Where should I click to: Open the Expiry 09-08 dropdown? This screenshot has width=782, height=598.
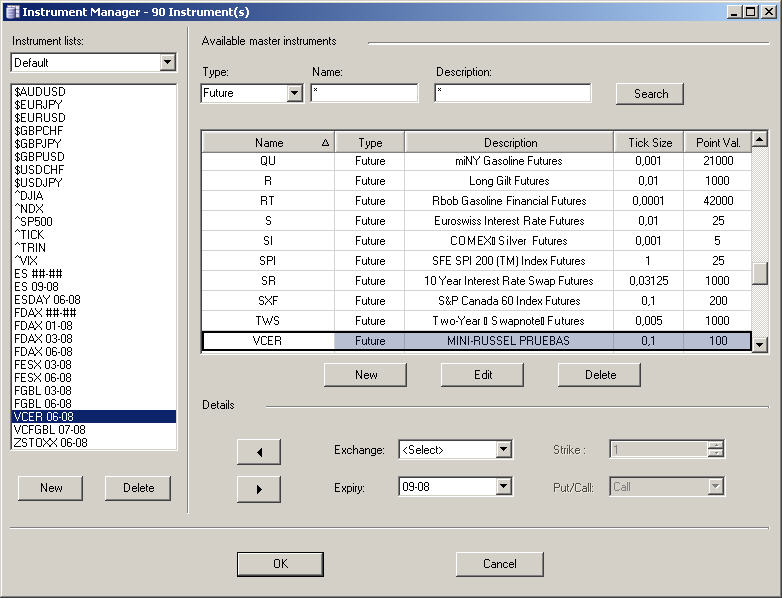(503, 487)
